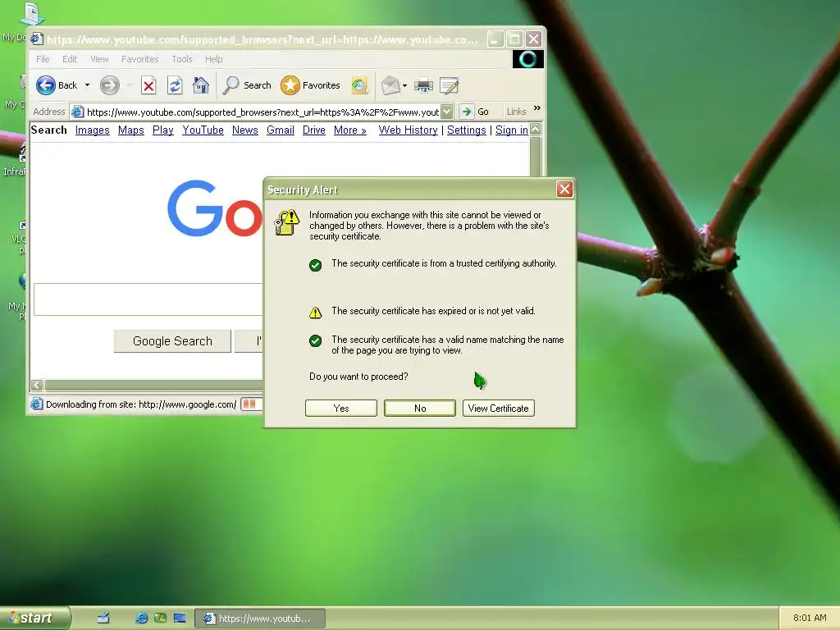Select the youtube taskbar window button

point(260,619)
